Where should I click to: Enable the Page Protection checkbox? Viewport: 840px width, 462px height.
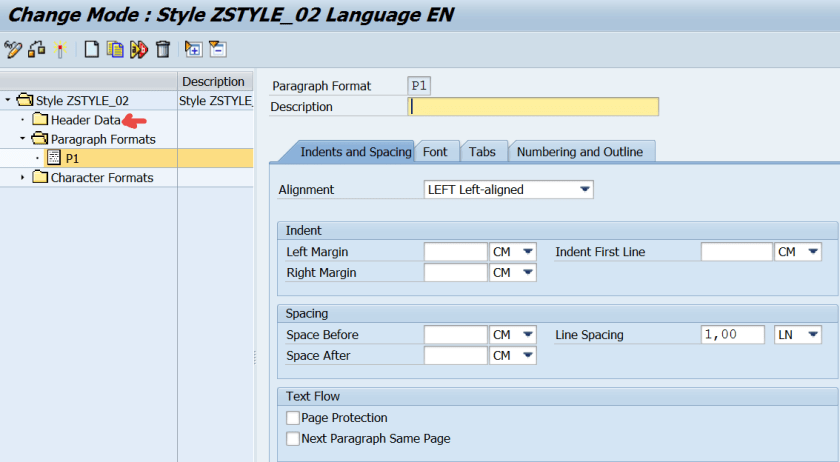[293, 418]
